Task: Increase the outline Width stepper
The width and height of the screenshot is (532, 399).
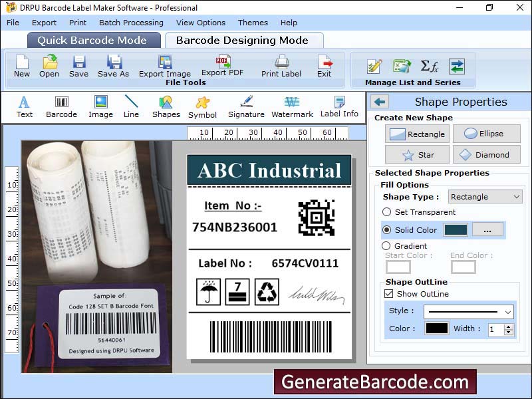Action: (509, 326)
